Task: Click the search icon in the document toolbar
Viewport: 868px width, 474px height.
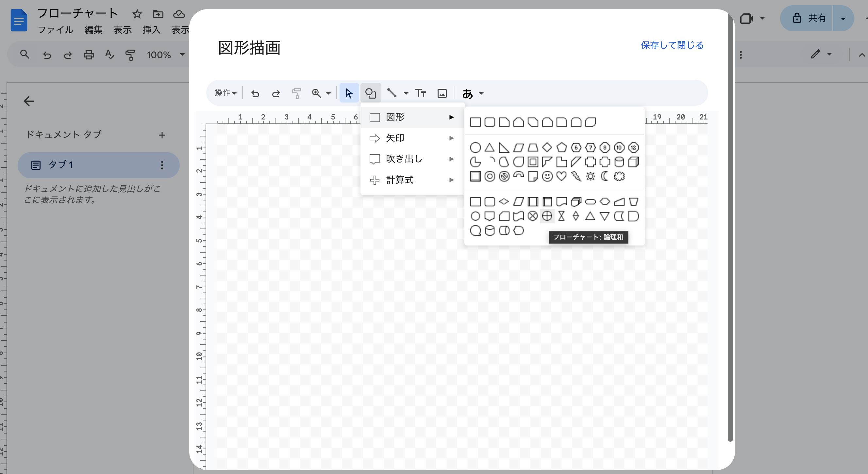Action: pos(24,55)
